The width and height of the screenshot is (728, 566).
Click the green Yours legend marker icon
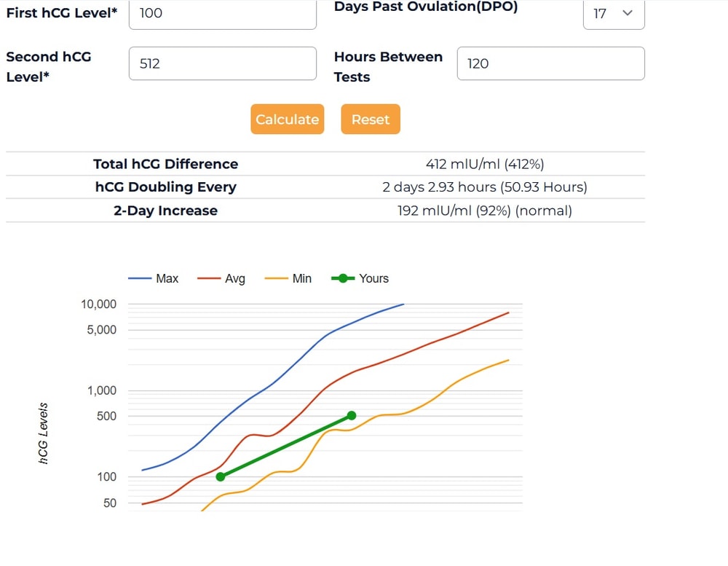[x=343, y=278]
